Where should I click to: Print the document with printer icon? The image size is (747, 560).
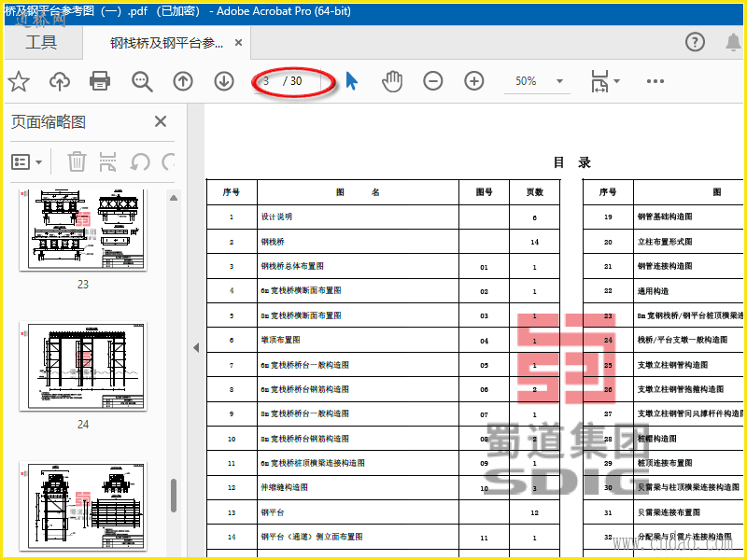(100, 81)
